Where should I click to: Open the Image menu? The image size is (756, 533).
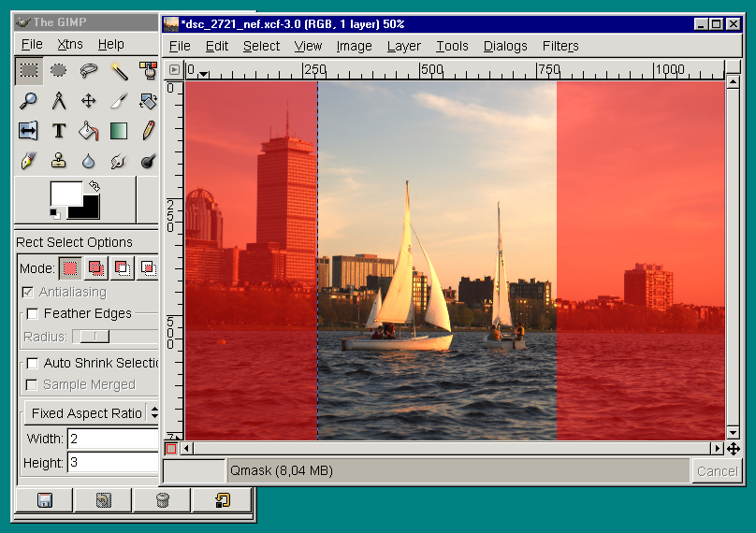[354, 46]
